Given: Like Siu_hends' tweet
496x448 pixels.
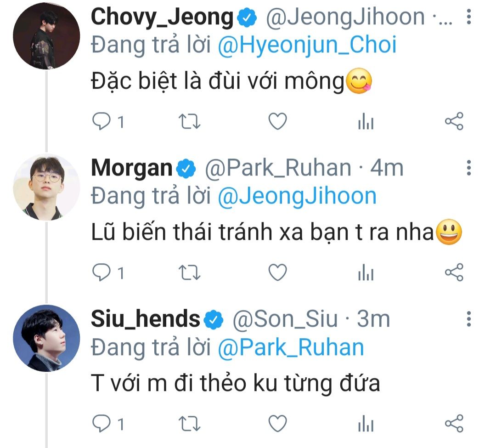Looking at the screenshot, I should (x=277, y=423).
